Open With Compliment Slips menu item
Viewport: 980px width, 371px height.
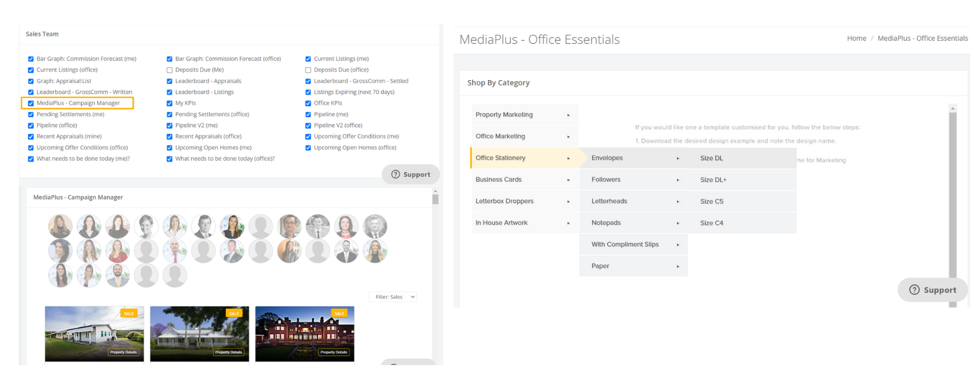click(x=633, y=244)
